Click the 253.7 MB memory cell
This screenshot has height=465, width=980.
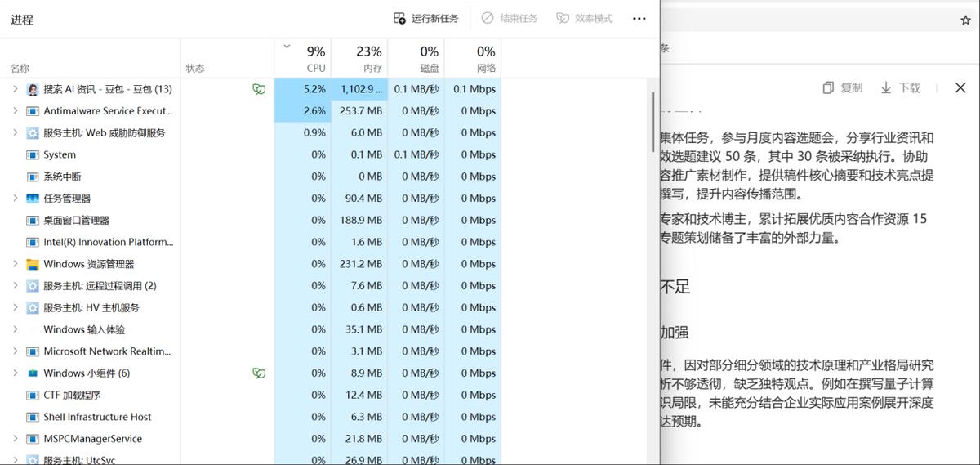[x=359, y=111]
